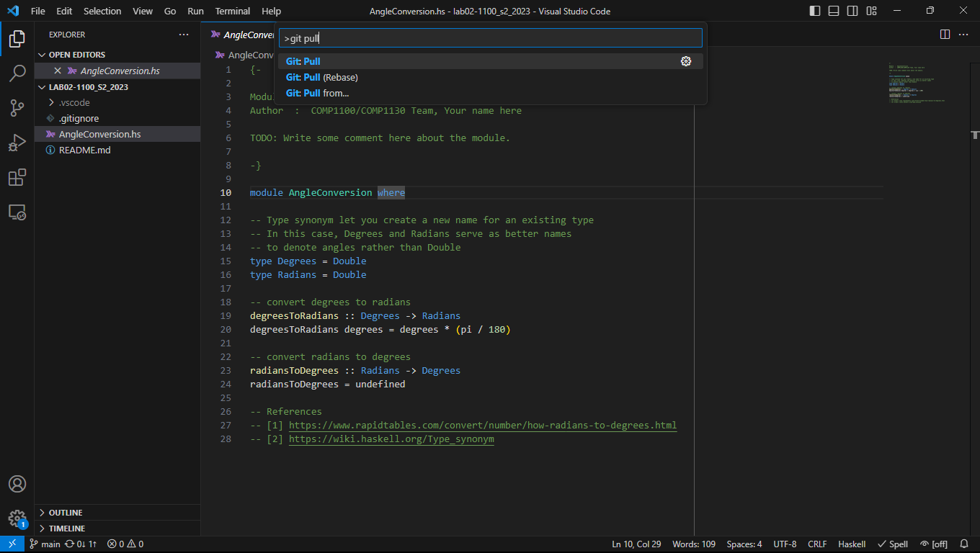980x553 pixels.
Task: Open the Search view icon
Action: click(x=17, y=73)
